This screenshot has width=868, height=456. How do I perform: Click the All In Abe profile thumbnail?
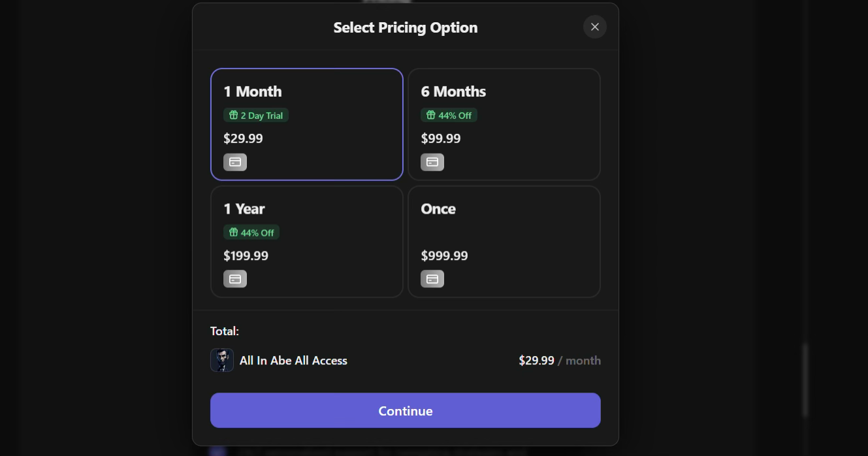pyautogui.click(x=221, y=360)
